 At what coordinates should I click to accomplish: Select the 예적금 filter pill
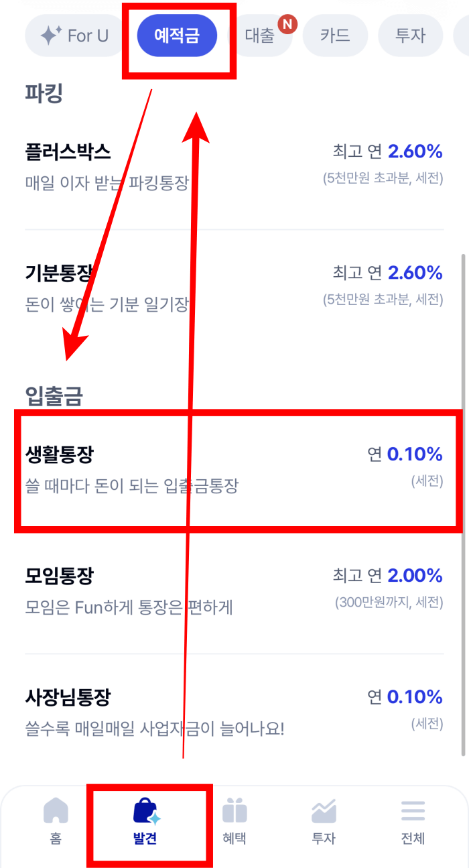tap(178, 36)
